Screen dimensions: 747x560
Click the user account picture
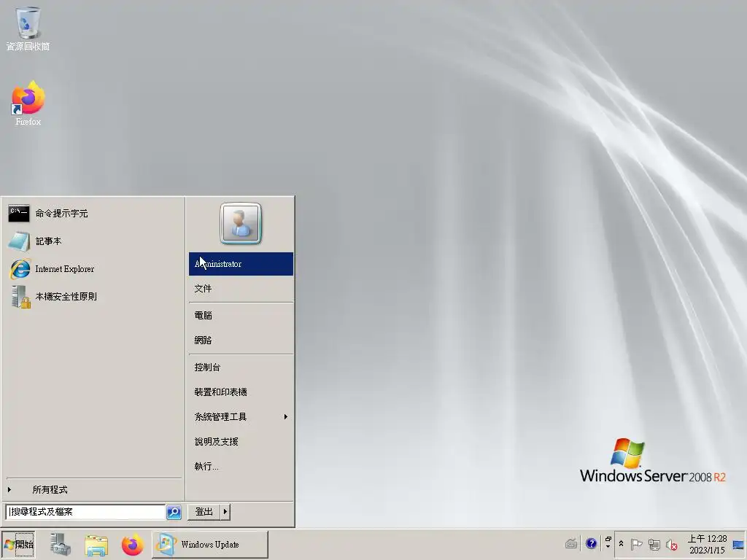point(241,223)
